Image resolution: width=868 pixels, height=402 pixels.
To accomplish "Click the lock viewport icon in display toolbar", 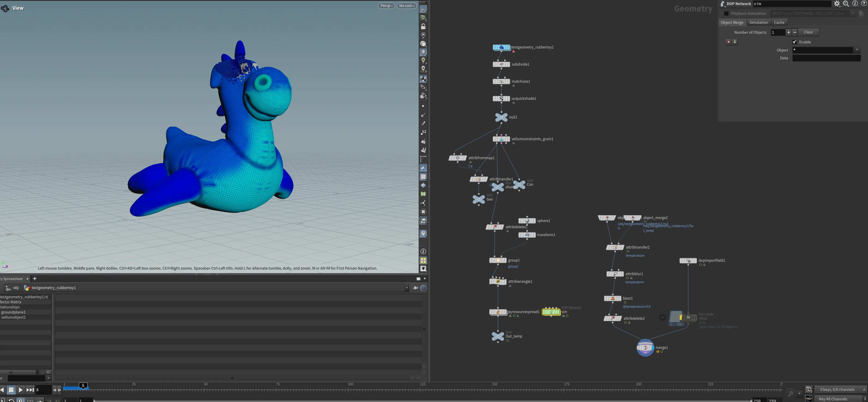I will (x=423, y=26).
